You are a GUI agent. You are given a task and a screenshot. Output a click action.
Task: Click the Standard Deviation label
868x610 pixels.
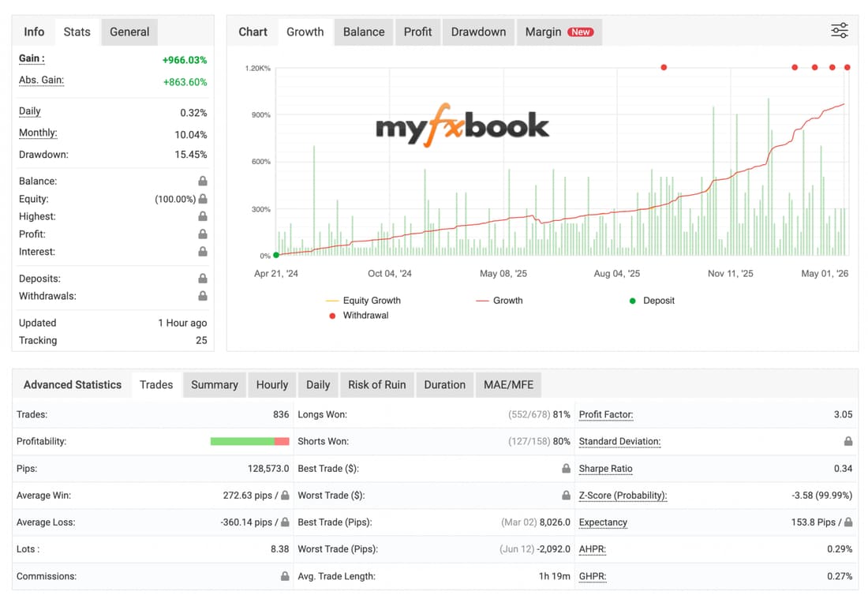pyautogui.click(x=619, y=442)
